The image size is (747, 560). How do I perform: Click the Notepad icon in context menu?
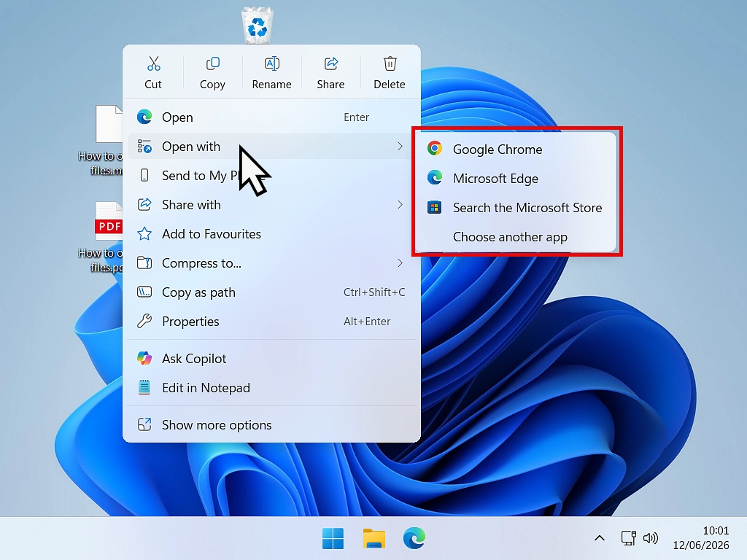click(x=144, y=387)
